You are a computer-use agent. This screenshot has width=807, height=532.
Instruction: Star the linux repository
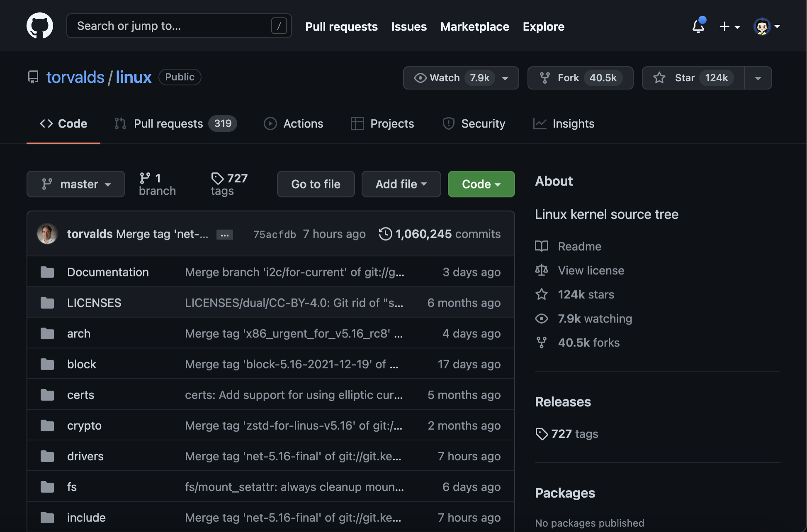click(x=693, y=78)
